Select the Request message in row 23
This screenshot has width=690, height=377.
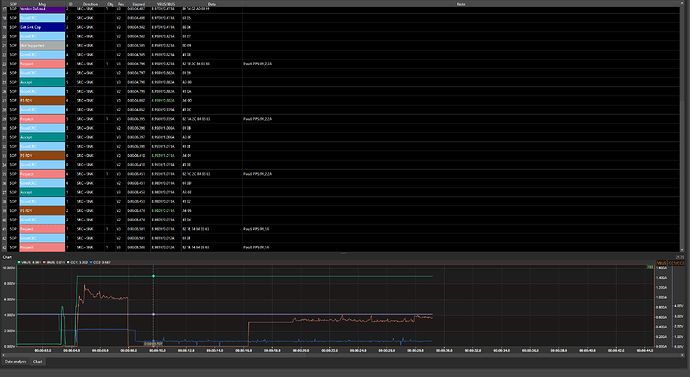click(x=42, y=64)
